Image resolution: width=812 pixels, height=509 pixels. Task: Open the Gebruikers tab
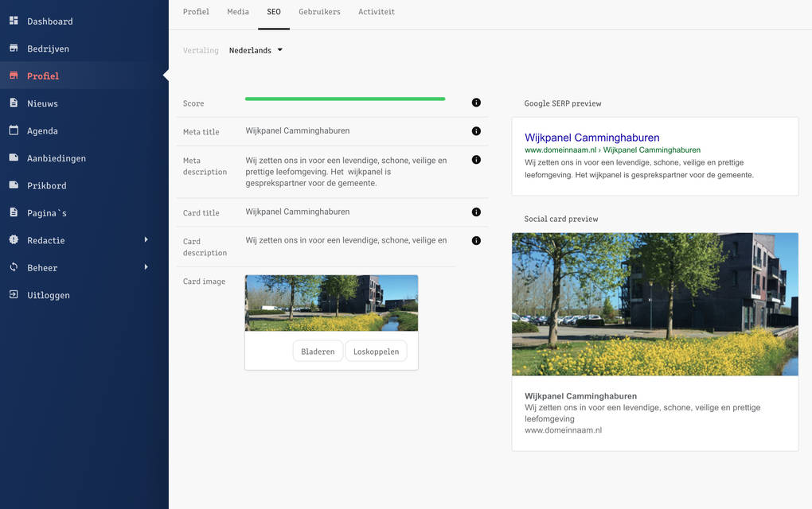coord(319,12)
